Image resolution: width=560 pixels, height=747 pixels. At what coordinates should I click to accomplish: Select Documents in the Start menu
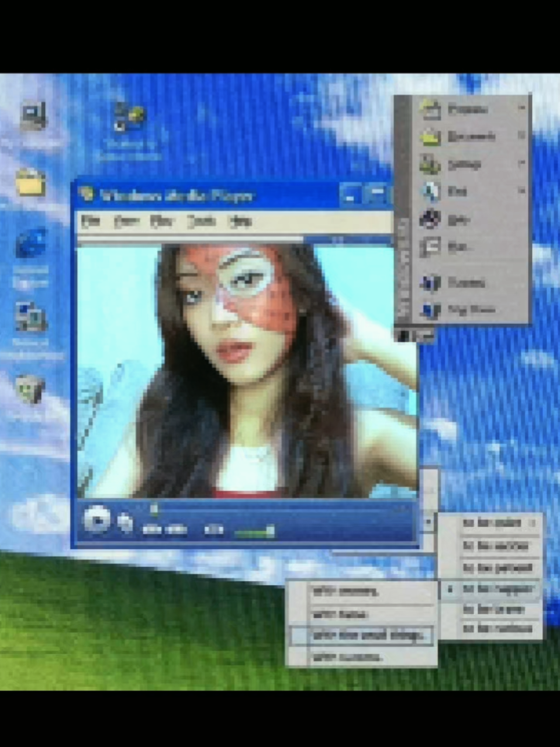point(472,136)
